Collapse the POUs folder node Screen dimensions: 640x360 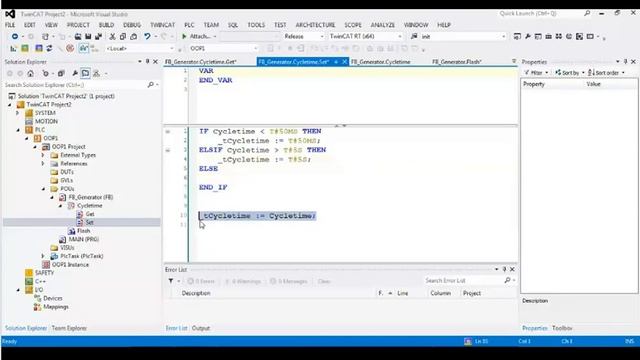[x=43, y=189]
